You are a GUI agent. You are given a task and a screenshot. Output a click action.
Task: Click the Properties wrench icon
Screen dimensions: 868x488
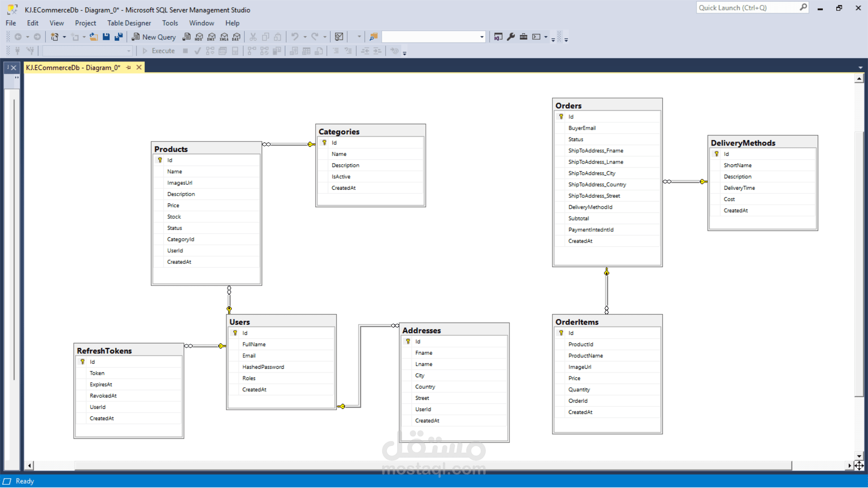click(x=511, y=37)
